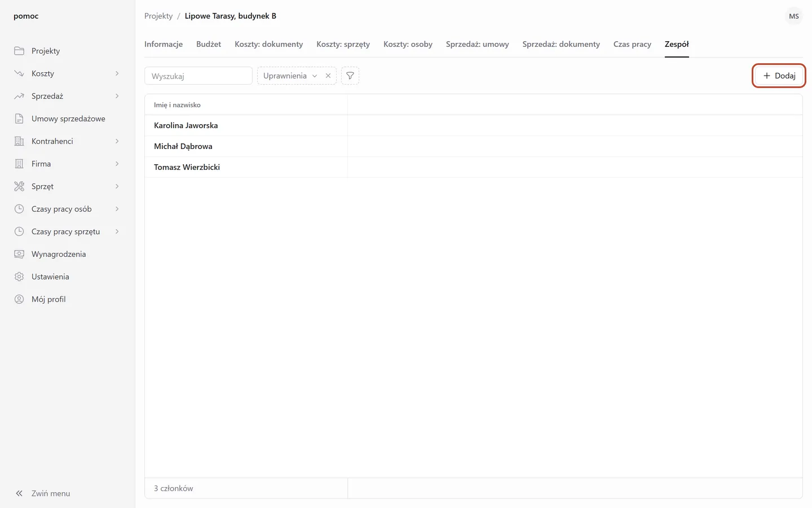The height and width of the screenshot is (508, 812).
Task: Open the MS user avatar menu
Action: (x=794, y=16)
